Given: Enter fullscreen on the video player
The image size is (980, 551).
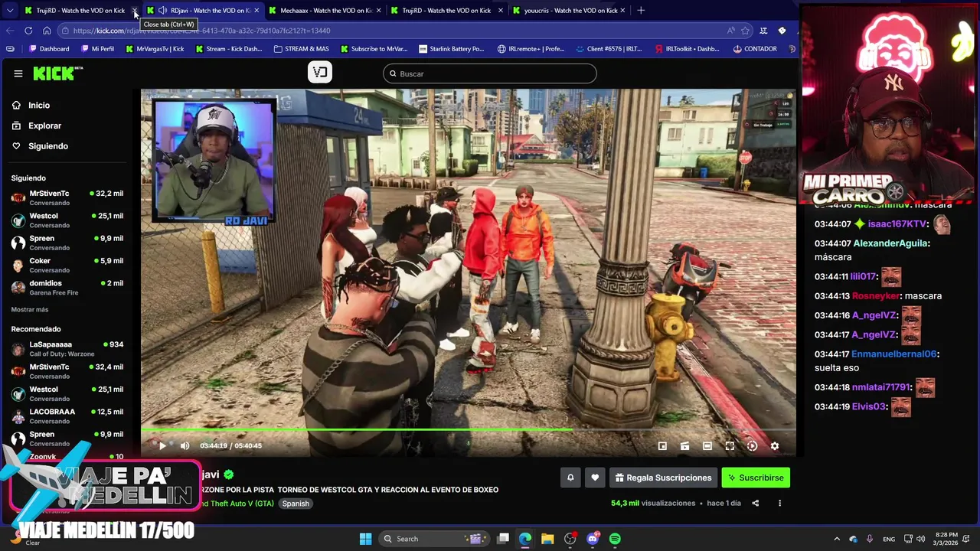Looking at the screenshot, I should (x=730, y=445).
